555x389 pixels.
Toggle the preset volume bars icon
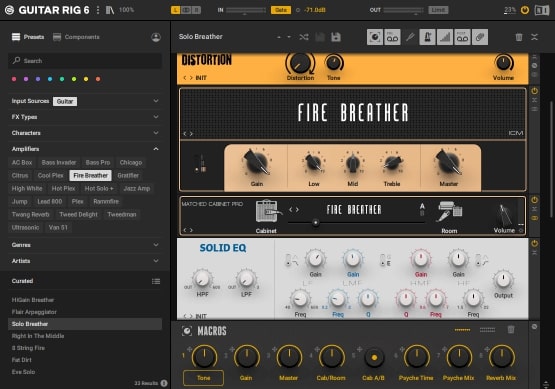pos(445,37)
